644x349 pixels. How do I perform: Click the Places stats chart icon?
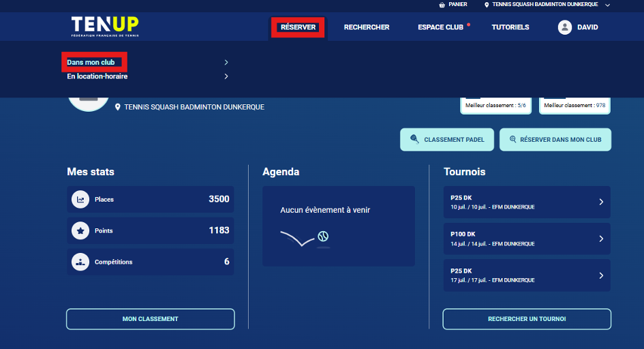pos(80,200)
